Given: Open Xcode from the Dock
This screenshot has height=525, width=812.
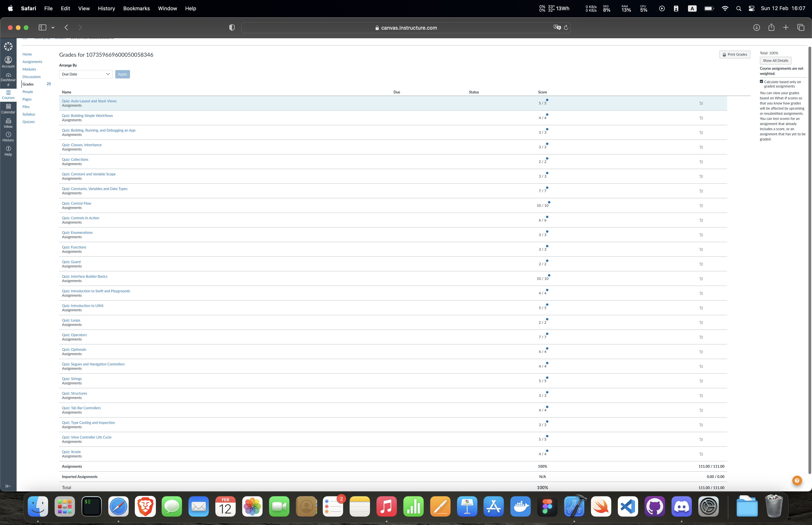Looking at the screenshot, I should tap(574, 507).
